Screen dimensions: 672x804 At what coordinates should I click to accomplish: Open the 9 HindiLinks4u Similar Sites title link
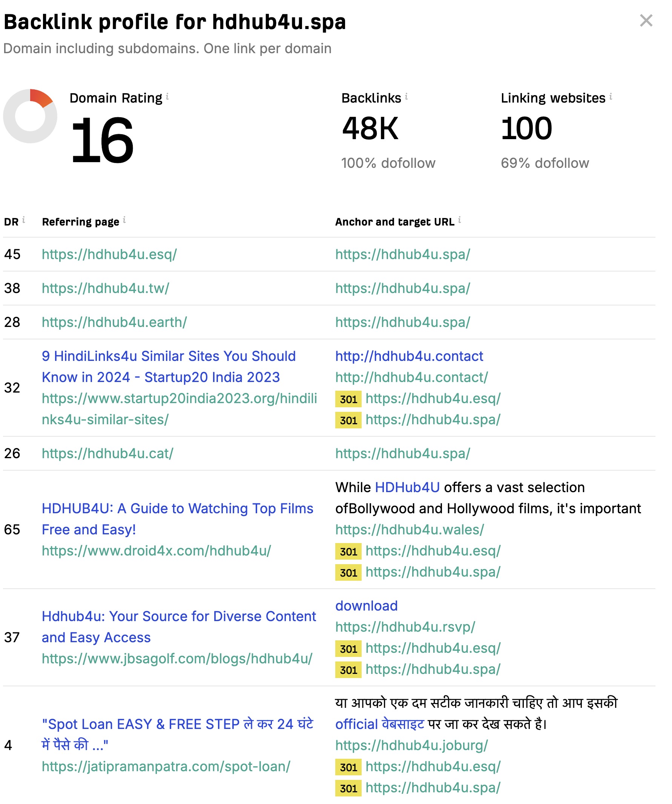pyautogui.click(x=169, y=367)
